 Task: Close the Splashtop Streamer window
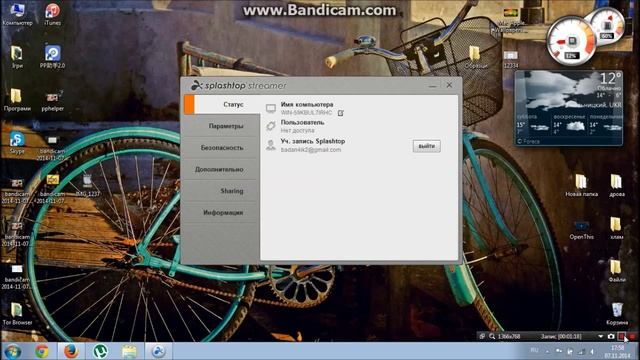(449, 85)
